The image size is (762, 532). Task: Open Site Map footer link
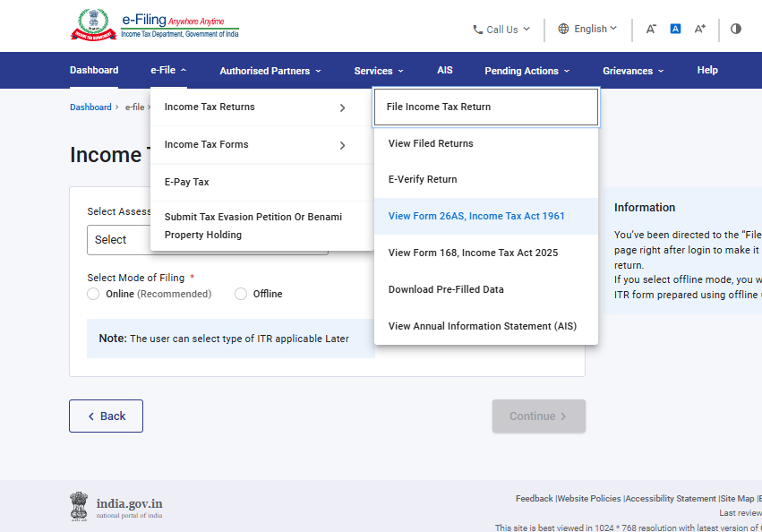click(737, 499)
